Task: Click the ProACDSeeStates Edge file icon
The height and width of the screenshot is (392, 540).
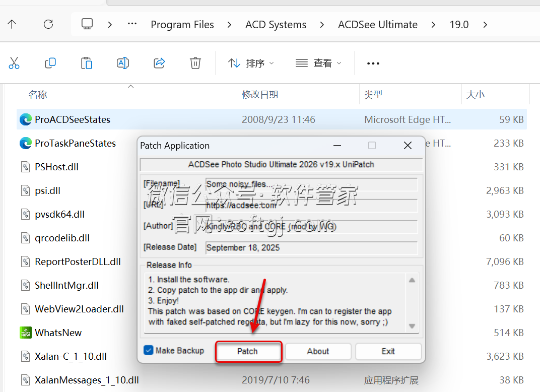Action: click(x=26, y=119)
